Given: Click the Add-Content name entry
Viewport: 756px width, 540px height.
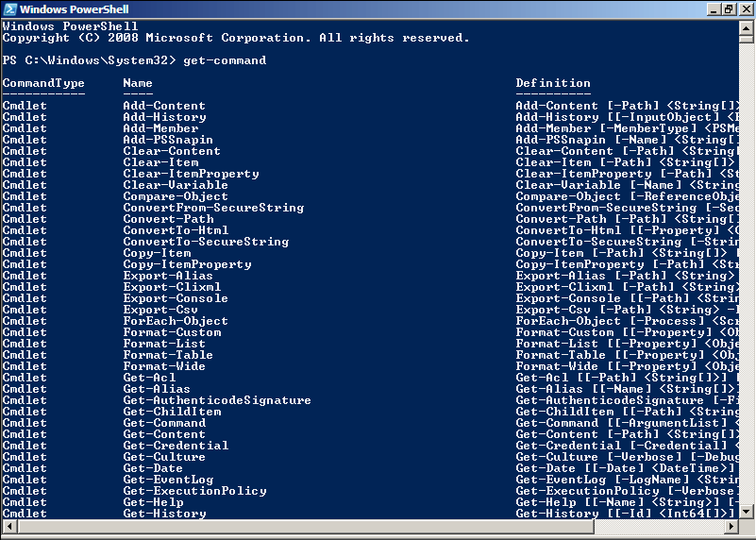Looking at the screenshot, I should 164,106.
